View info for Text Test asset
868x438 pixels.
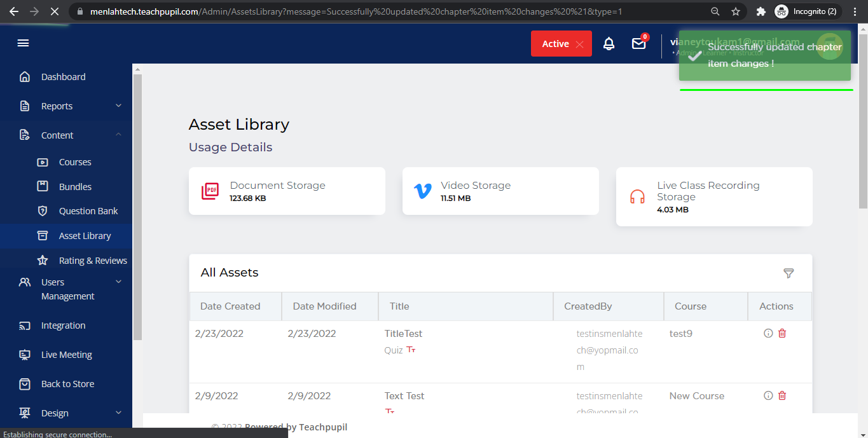[768, 396]
